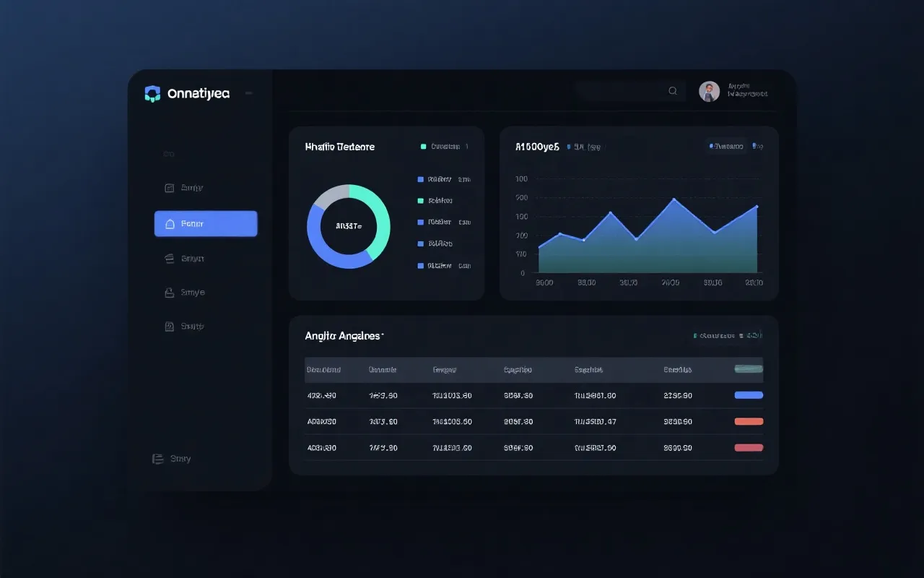This screenshot has height=578, width=924.
Task: Click the blue status pill in first table row
Action: pos(748,395)
